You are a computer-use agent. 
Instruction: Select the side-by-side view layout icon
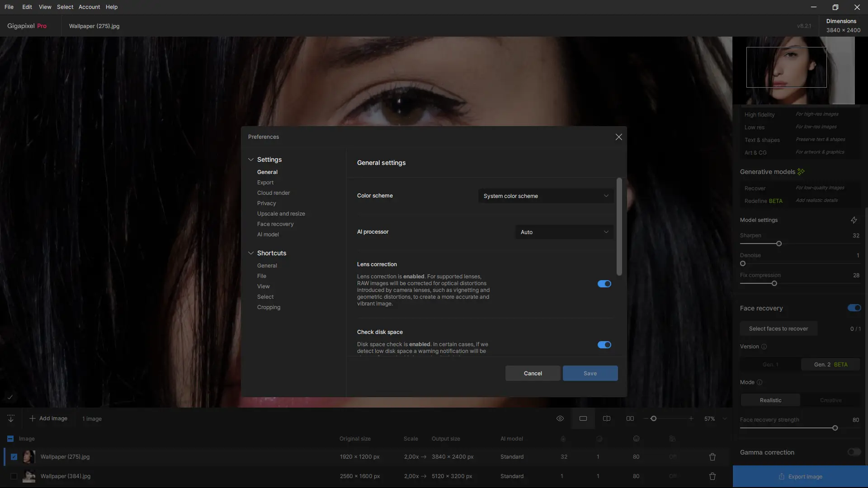coord(630,418)
